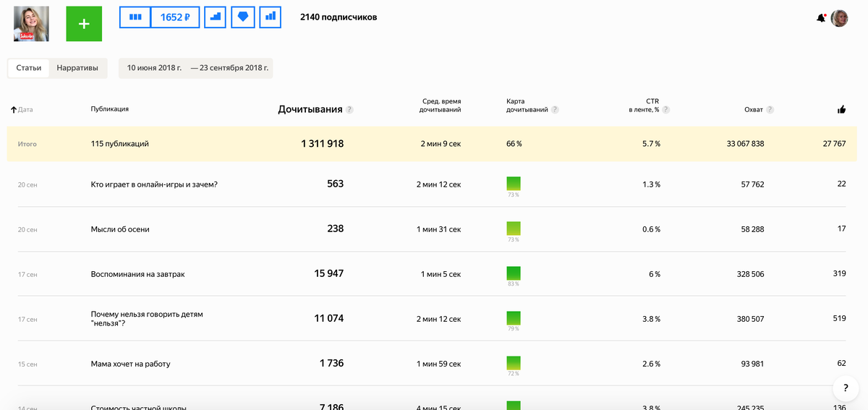Screen dimensions: 868x410
Task: Click read map swatch for Почему нельзя говорить
Action: tap(514, 318)
